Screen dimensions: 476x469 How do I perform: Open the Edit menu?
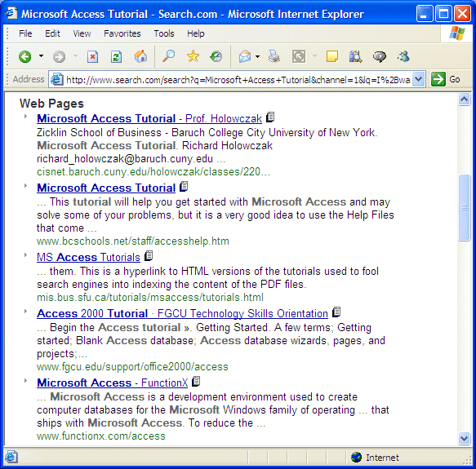(52, 33)
